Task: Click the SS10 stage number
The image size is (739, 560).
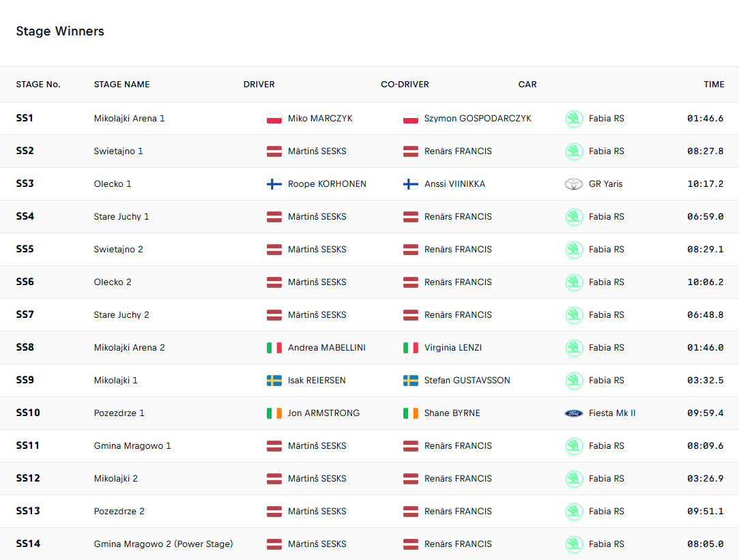Action: 28,413
